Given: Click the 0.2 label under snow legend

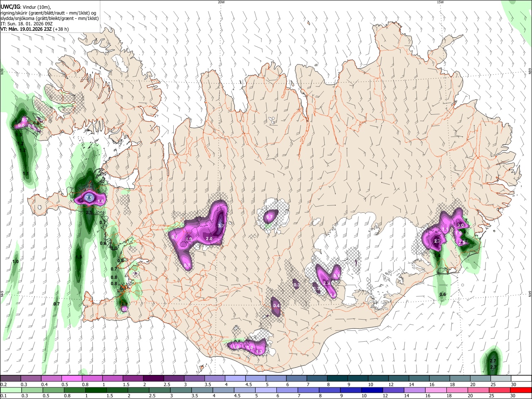Looking at the screenshot, I should (x=4, y=384).
